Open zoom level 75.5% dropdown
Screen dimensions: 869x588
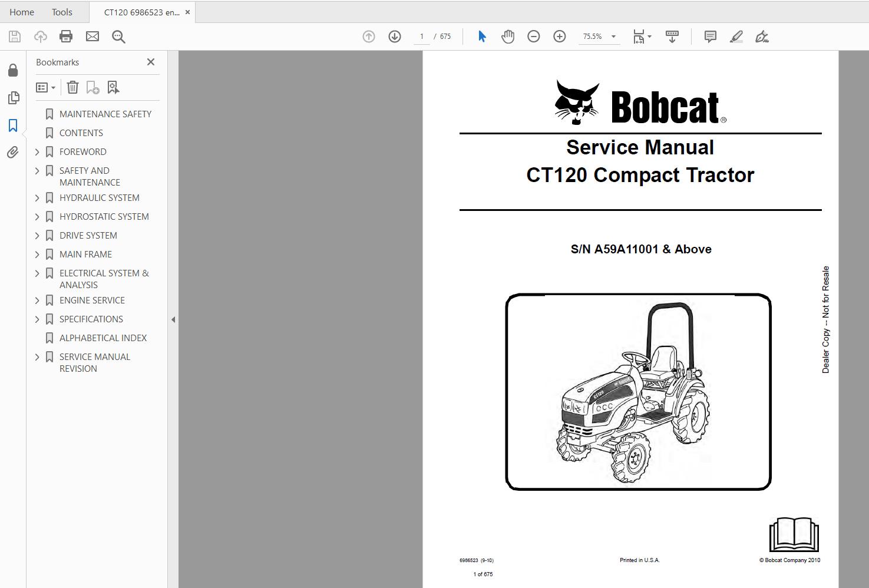[613, 37]
